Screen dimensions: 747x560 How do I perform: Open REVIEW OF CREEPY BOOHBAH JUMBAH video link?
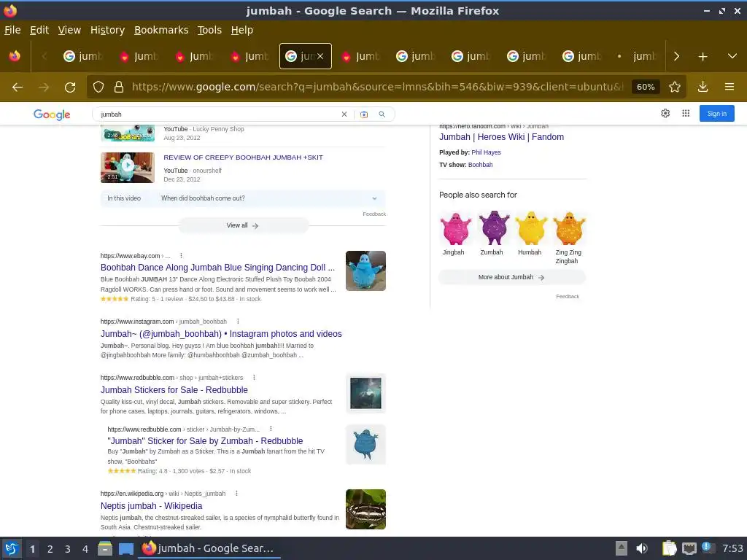tap(243, 157)
